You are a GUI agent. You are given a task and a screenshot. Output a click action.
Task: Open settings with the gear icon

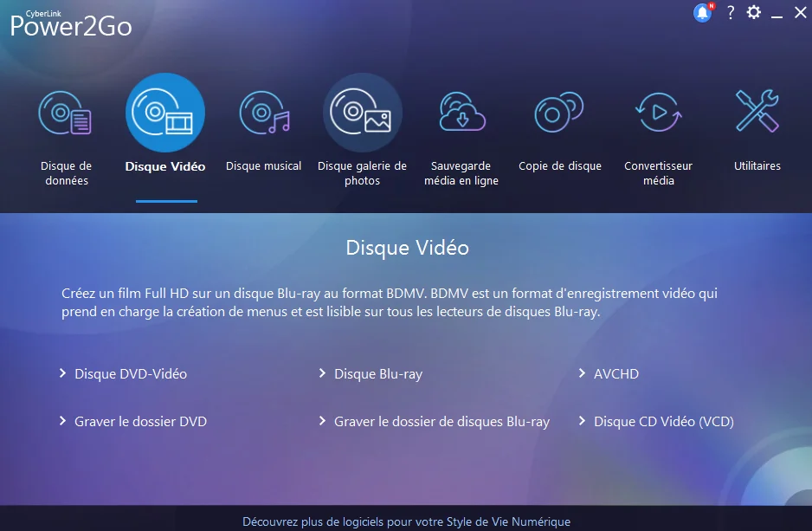(x=753, y=12)
